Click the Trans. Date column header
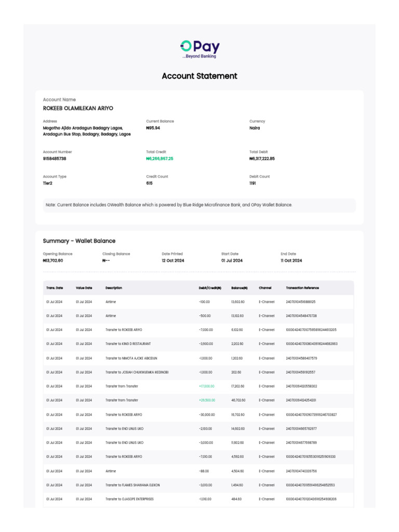This screenshot has height=532, width=399. [55, 288]
